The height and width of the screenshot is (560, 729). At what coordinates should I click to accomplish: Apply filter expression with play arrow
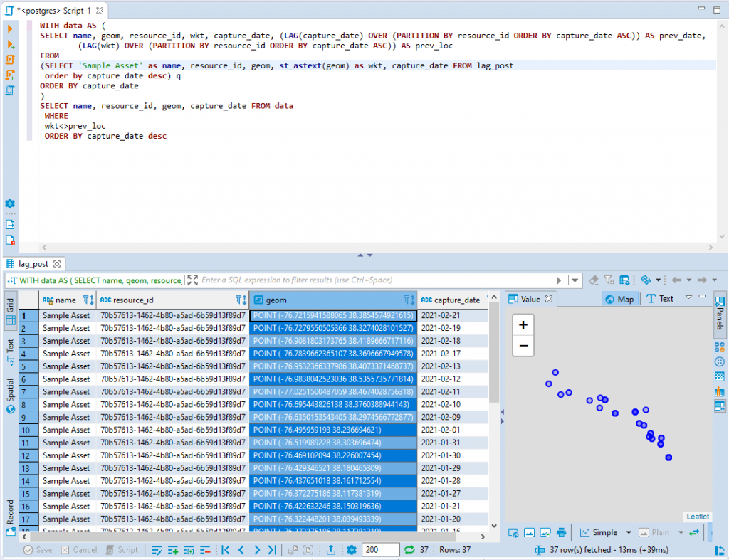559,280
